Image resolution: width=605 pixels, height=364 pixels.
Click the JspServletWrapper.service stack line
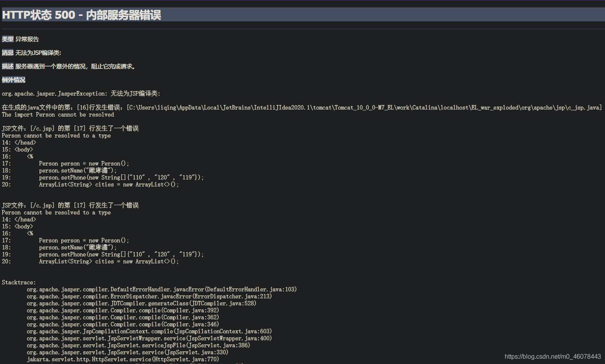pos(149,338)
